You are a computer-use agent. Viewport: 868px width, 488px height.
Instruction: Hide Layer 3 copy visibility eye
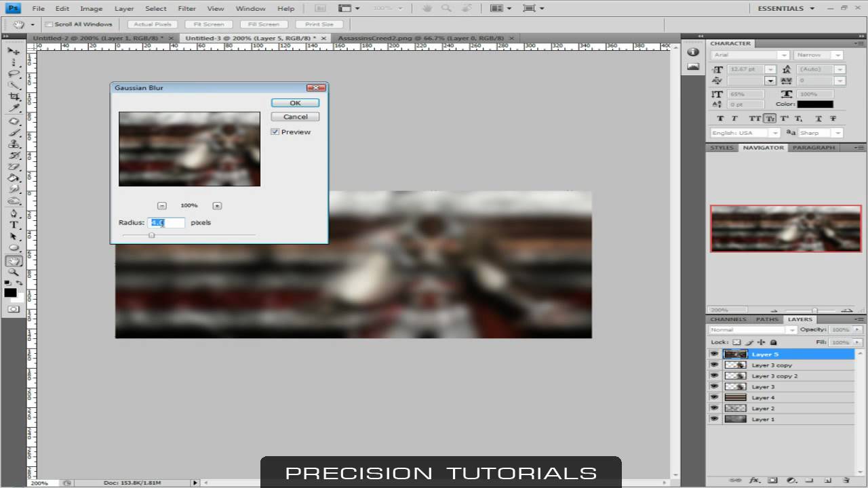pyautogui.click(x=714, y=365)
